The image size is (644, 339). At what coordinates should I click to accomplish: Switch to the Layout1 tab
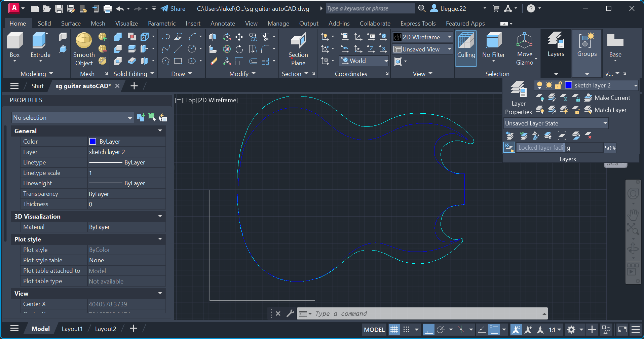72,329
